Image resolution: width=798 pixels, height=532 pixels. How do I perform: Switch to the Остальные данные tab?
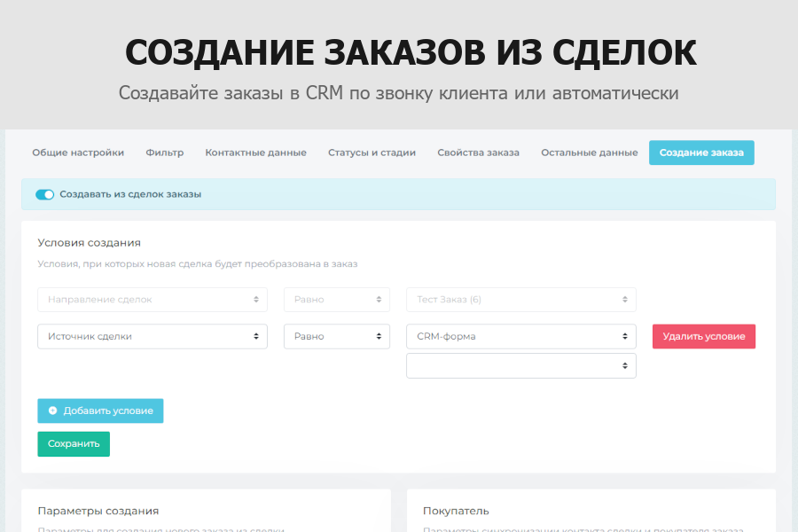coord(589,152)
